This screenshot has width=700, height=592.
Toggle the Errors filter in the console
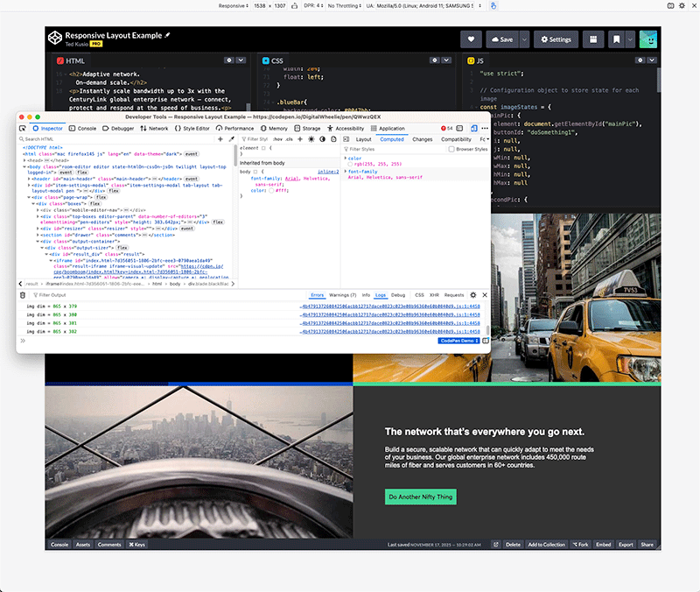317,295
